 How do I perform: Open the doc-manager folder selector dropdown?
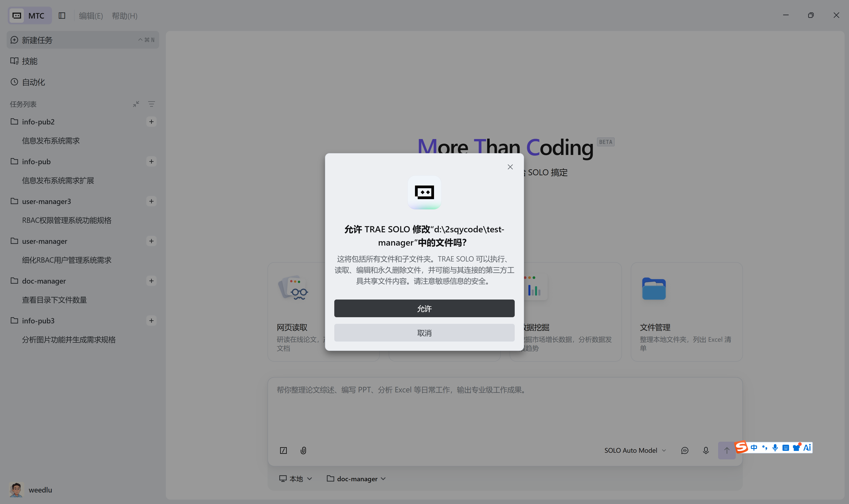click(x=356, y=479)
